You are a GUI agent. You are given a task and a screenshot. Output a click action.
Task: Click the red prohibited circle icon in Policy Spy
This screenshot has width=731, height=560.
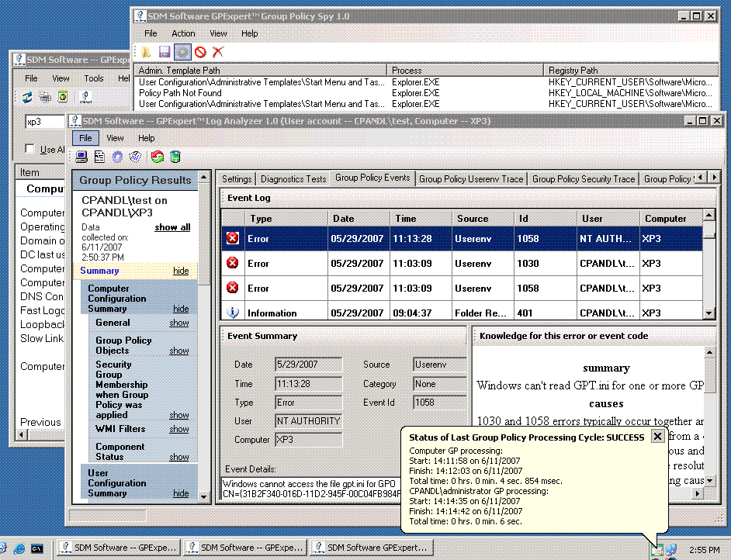click(200, 52)
